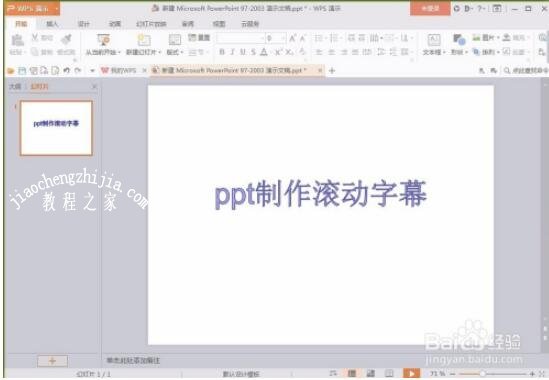The height and width of the screenshot is (380, 549).
Task: Toggle Bold formatting
Action: click(221, 52)
